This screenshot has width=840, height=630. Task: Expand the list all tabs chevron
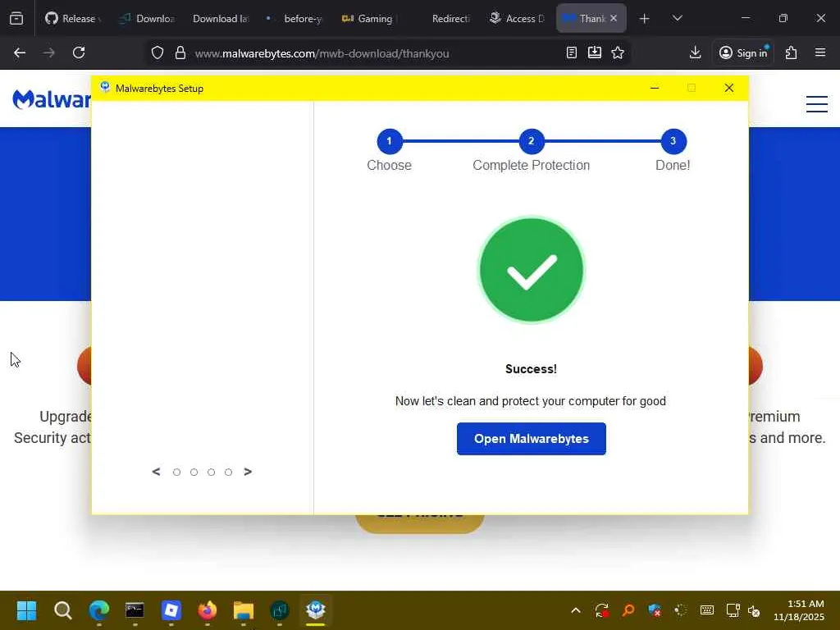677,18
